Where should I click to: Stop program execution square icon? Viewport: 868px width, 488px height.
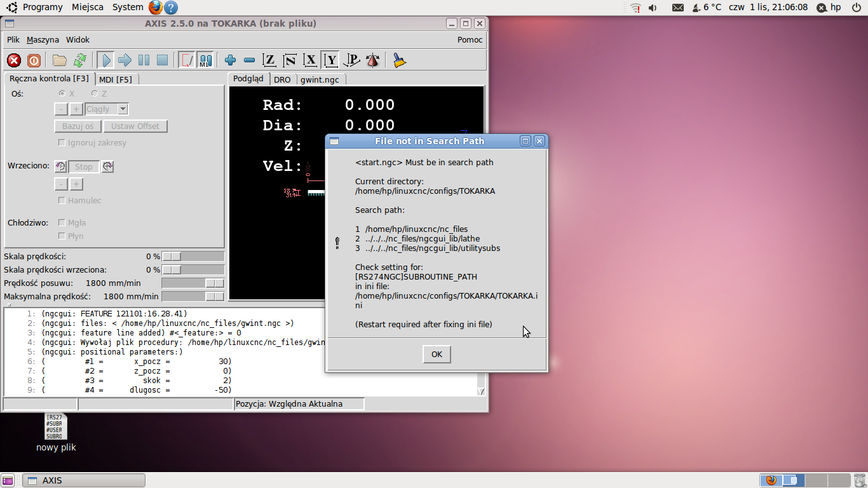pyautogui.click(x=162, y=60)
